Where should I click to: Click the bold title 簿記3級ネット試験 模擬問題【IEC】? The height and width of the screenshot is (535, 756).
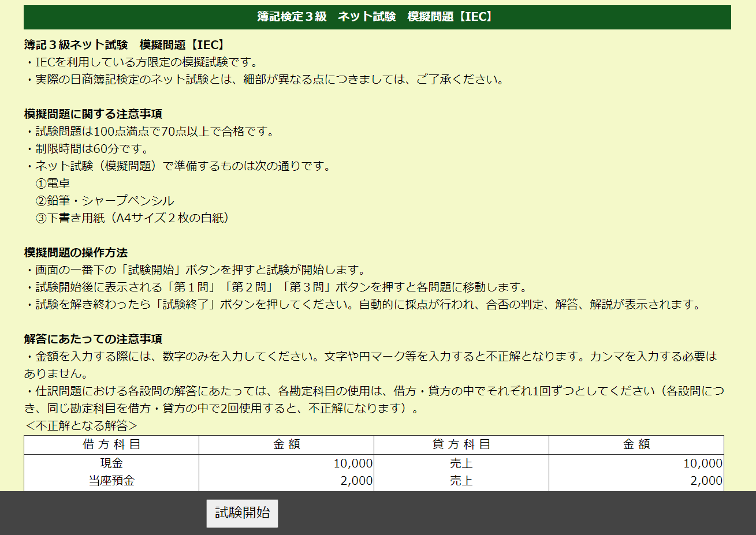pyautogui.click(x=125, y=44)
